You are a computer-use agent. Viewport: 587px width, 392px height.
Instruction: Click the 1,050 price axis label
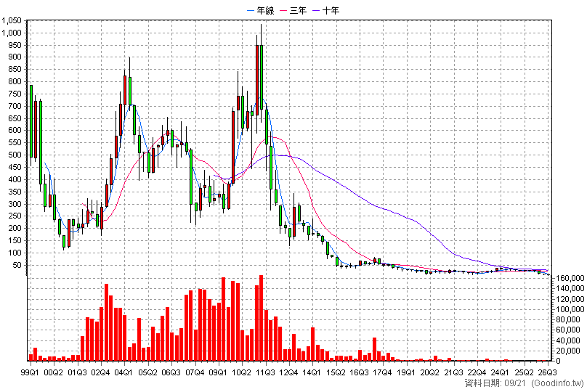coord(11,20)
